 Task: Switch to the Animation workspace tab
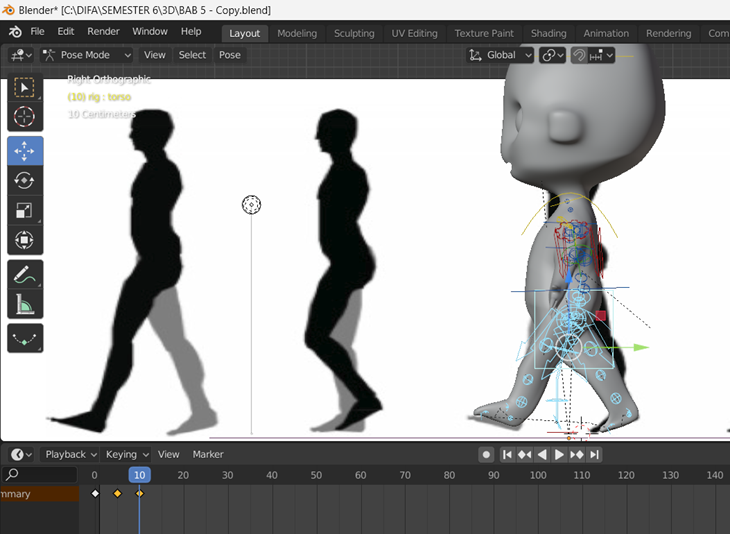(x=606, y=34)
